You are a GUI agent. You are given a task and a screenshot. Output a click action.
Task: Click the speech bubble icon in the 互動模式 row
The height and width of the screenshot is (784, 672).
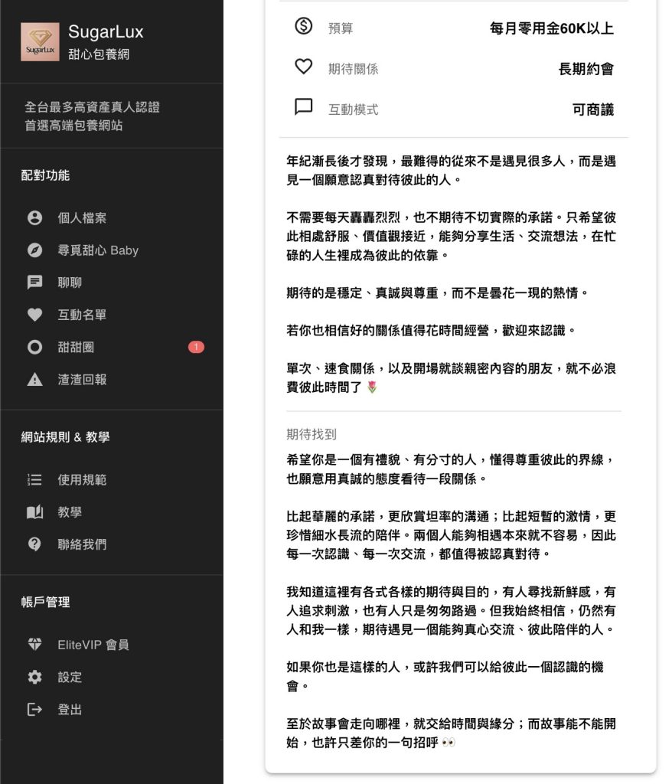click(x=304, y=107)
